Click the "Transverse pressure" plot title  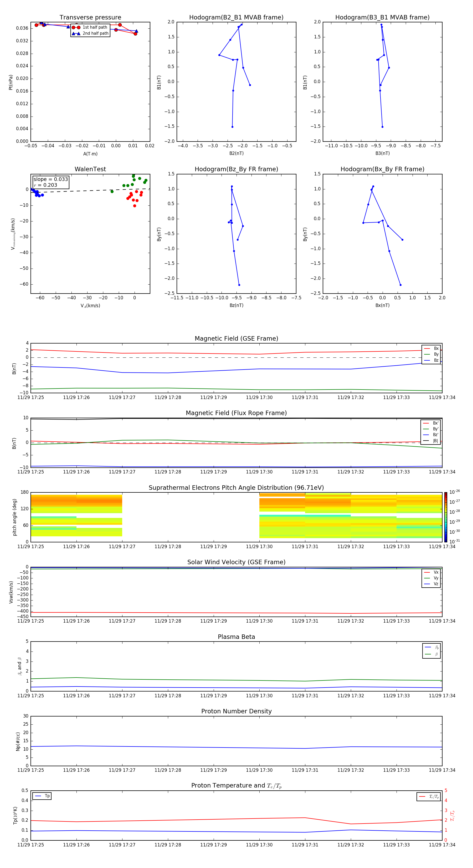(90, 18)
